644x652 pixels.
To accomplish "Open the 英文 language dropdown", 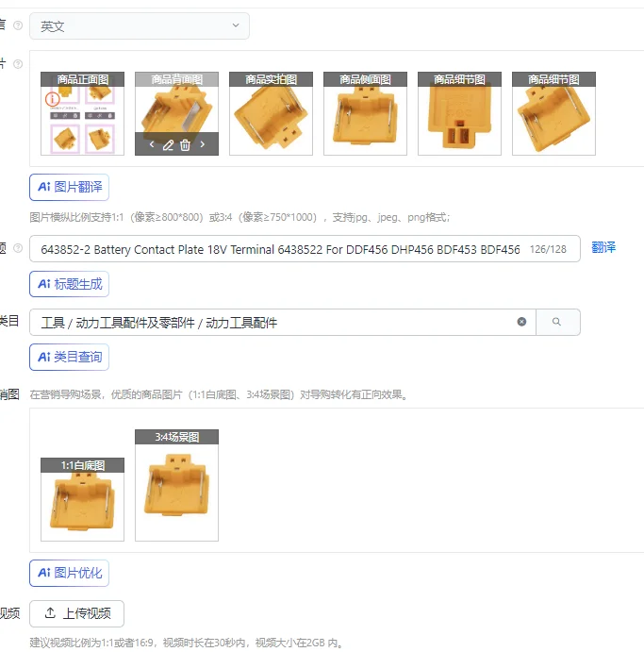I will point(140,26).
